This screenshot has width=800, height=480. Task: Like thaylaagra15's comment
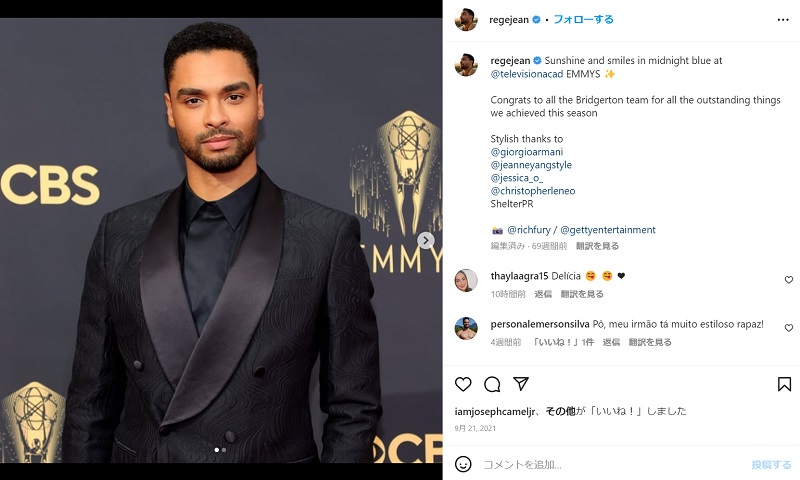coord(788,280)
